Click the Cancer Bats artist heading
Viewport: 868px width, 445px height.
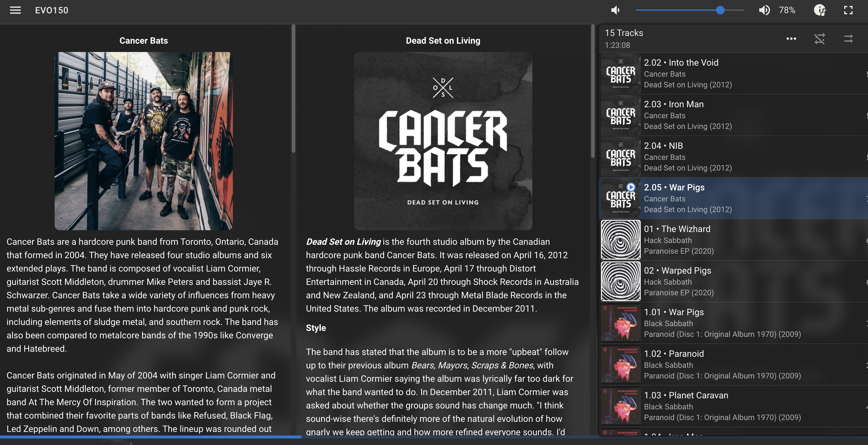pyautogui.click(x=143, y=40)
